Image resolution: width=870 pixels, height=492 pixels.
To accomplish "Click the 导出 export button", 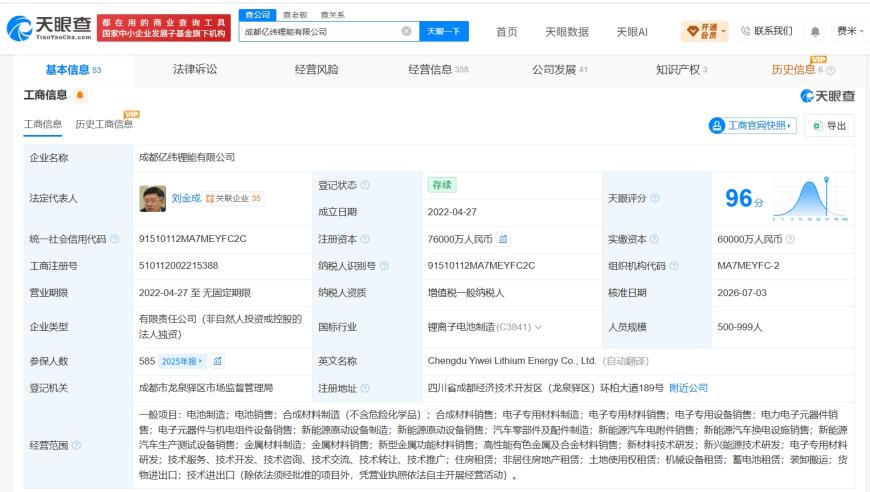I will (829, 126).
